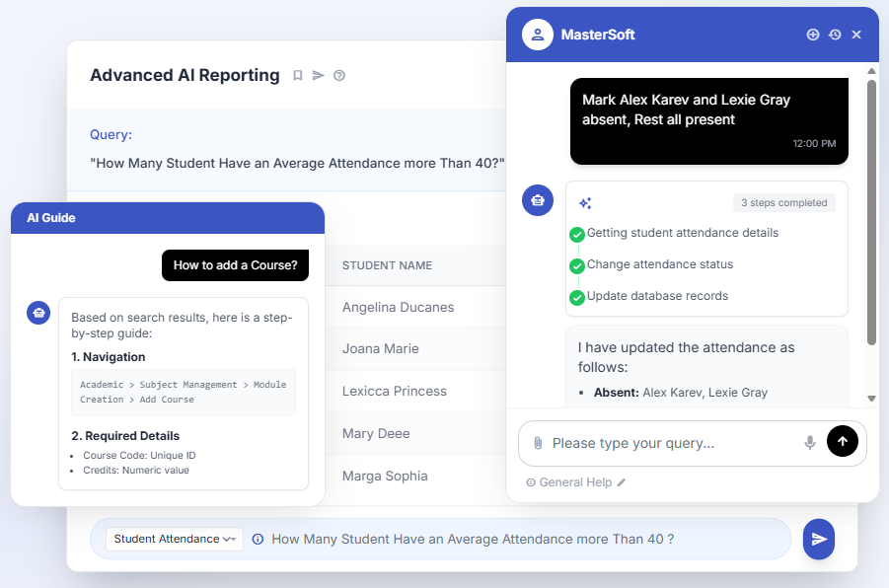Viewport: 889px width, 588px height.
Task: Select the Angelina Ducanes row
Action: pyautogui.click(x=398, y=307)
